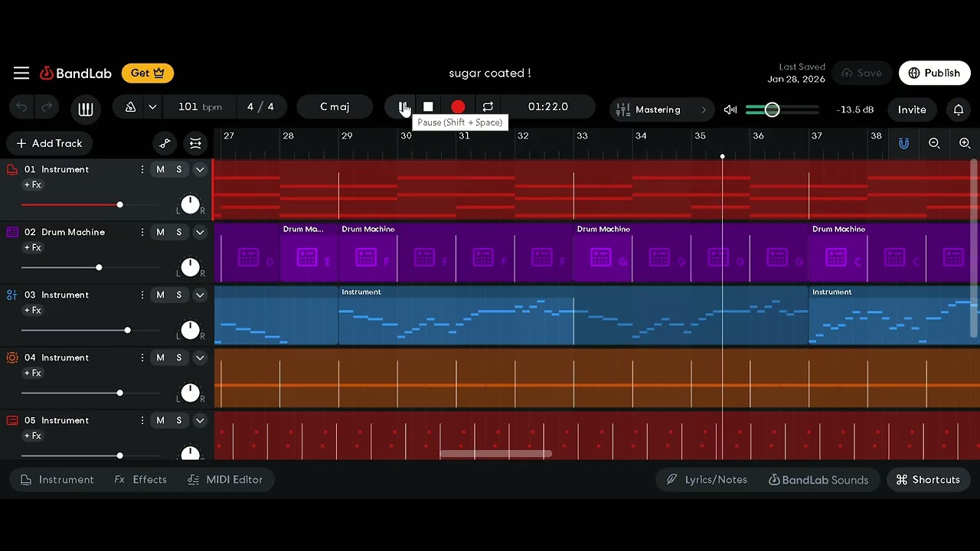Click the 03 Instrument track type icon

12,295
